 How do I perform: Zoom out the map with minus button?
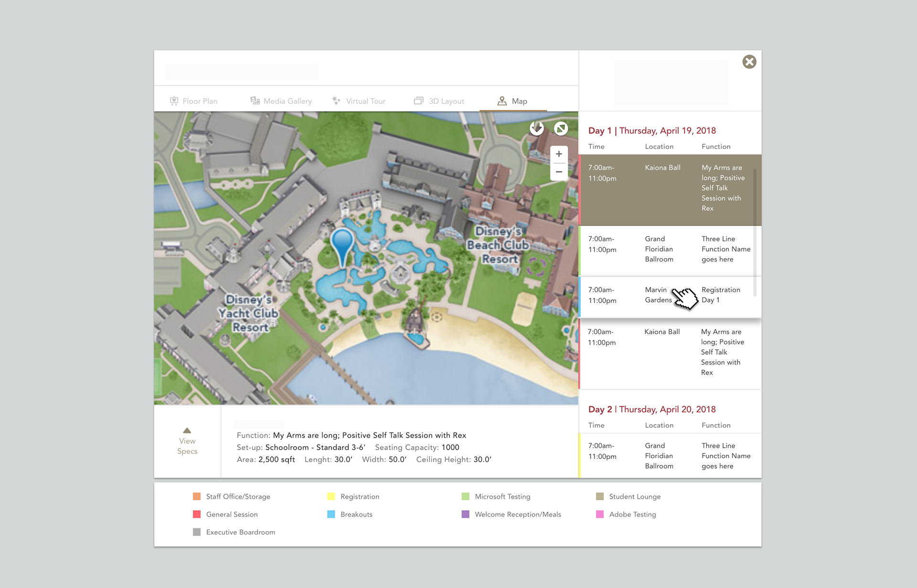coord(559,172)
